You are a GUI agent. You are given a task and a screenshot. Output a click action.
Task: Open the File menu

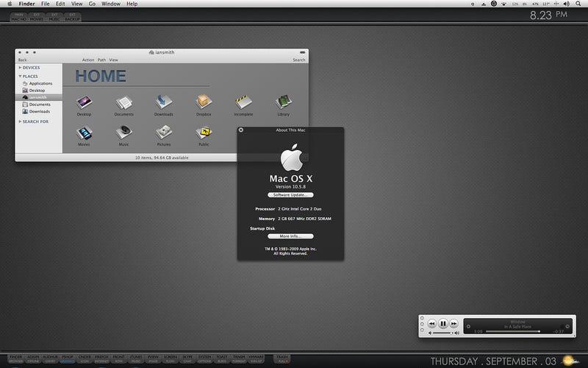(x=46, y=4)
